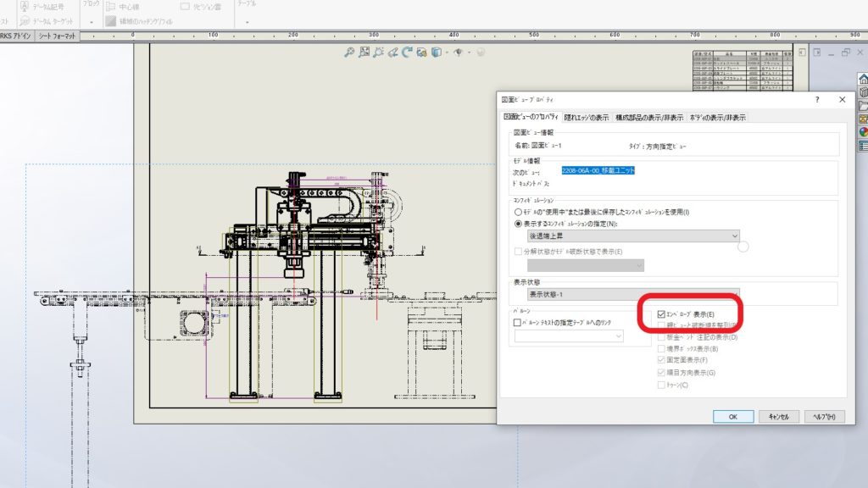Click the キャンセル button
Image resolution: width=868 pixels, height=488 pixels.
click(778, 417)
